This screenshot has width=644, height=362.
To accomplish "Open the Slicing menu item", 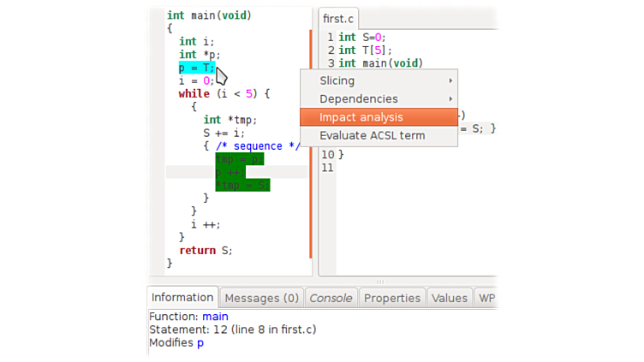I will pos(337,80).
